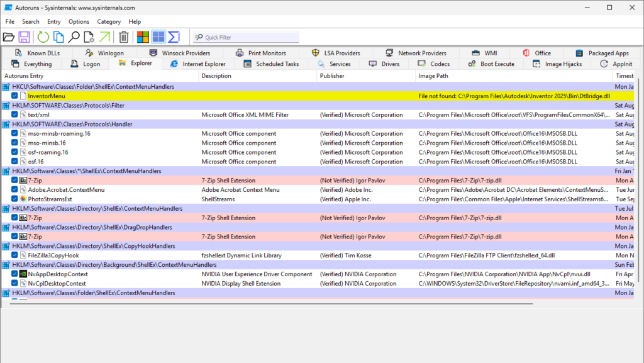This screenshot has width=644, height=363.
Task: Select the "osf-roaming.16" entry
Action: (48, 152)
